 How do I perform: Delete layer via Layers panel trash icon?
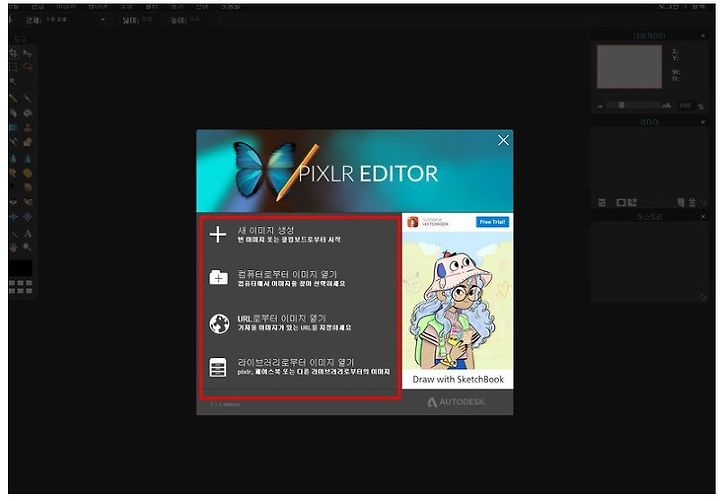tap(692, 202)
